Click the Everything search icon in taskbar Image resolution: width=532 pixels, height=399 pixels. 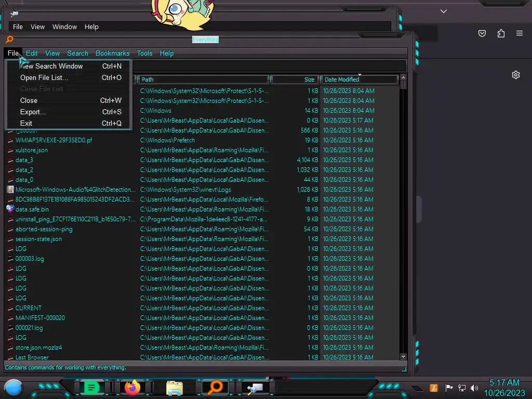[215, 388]
